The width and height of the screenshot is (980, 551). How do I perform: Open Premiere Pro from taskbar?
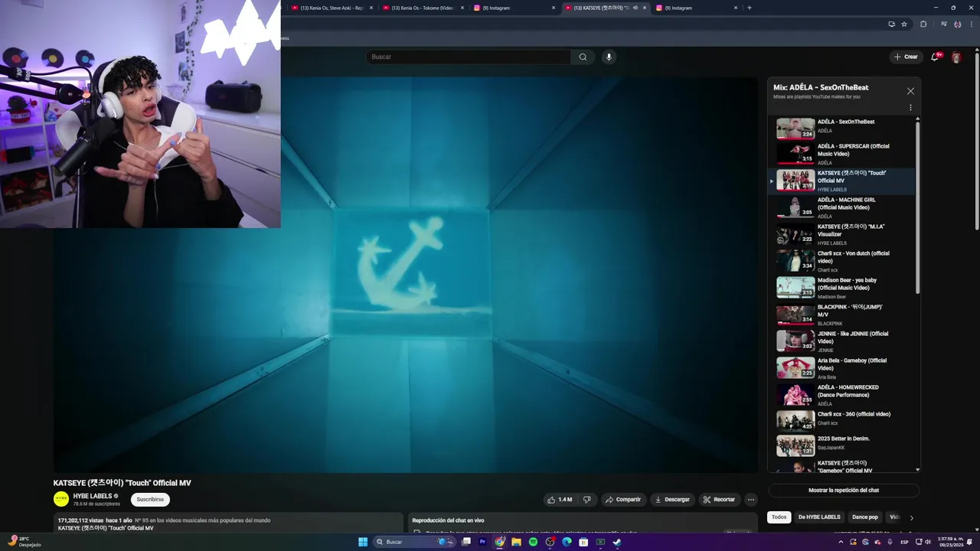pos(482,542)
